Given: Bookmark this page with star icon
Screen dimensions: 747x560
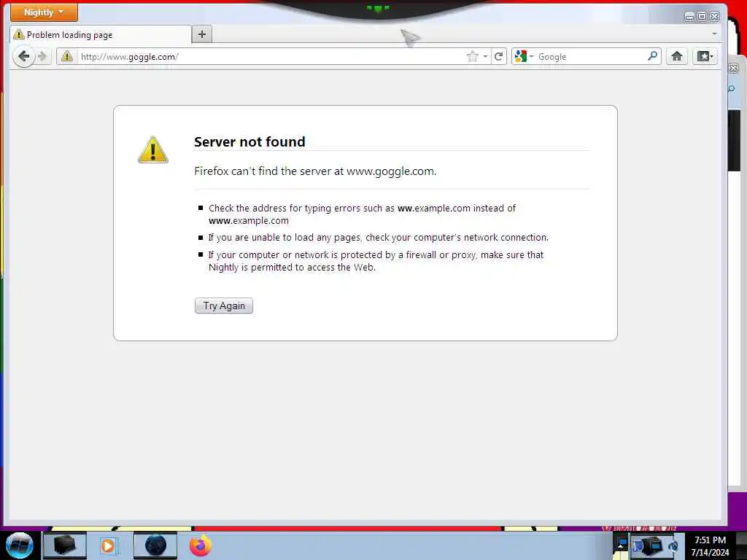Looking at the screenshot, I should (x=472, y=57).
